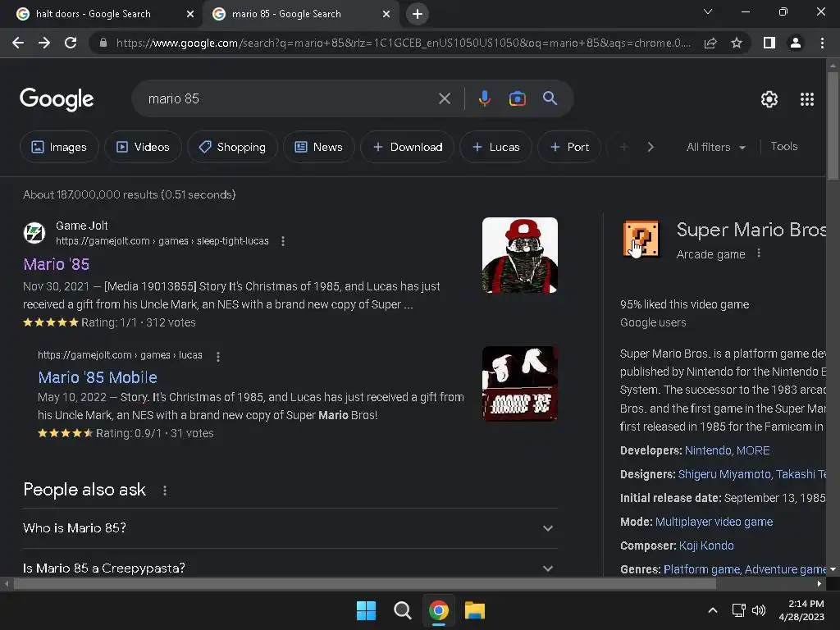
Task: Open Mario '85 result thumbnail
Action: pos(519,255)
